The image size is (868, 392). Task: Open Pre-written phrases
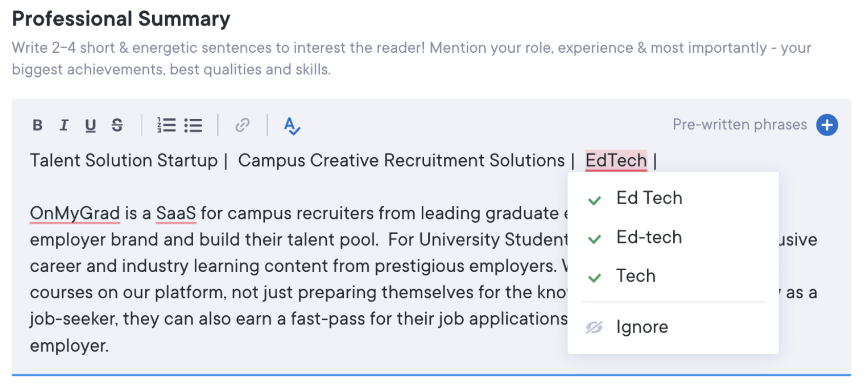coord(739,125)
